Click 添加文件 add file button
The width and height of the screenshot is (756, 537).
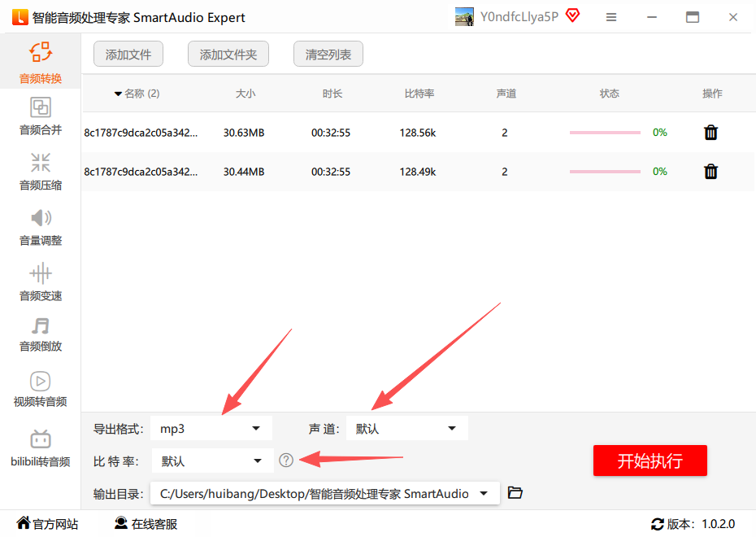[x=128, y=54]
